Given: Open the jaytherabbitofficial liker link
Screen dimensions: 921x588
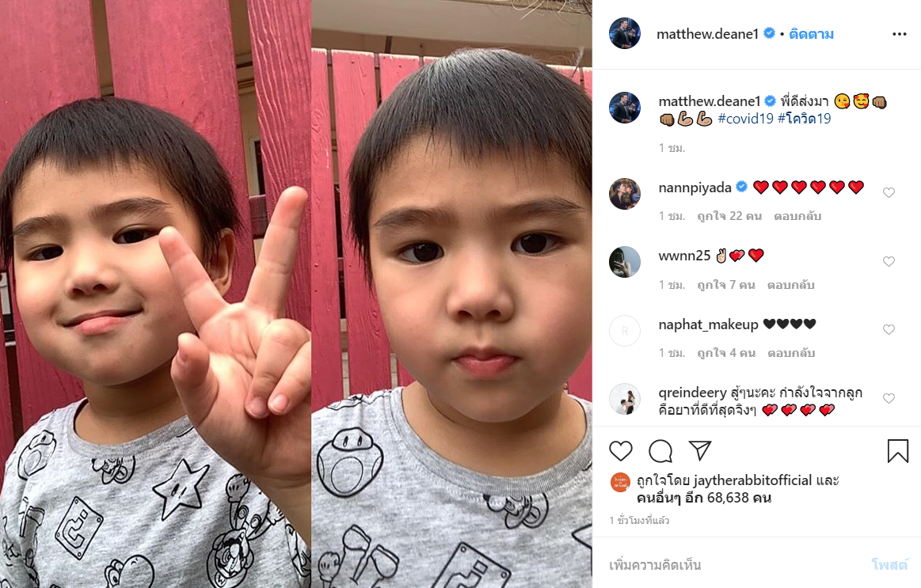Looking at the screenshot, I should point(752,480).
